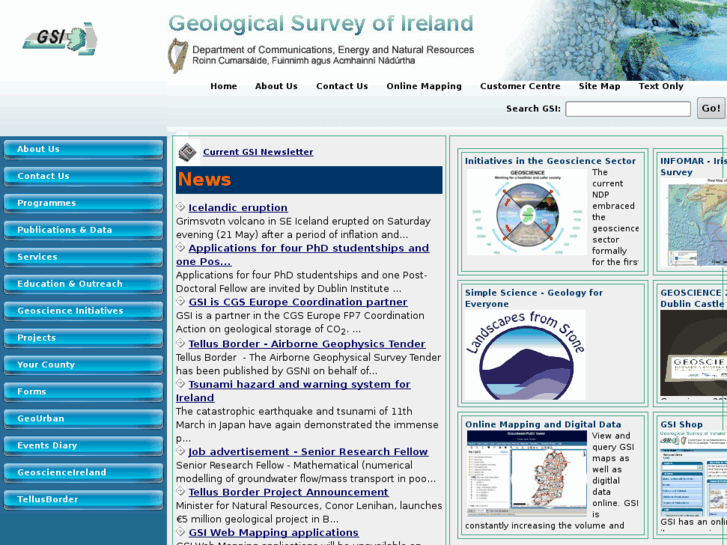727x545 pixels.
Task: Click the bullet icon beside GSI Web Mapping applications
Action: (x=181, y=532)
